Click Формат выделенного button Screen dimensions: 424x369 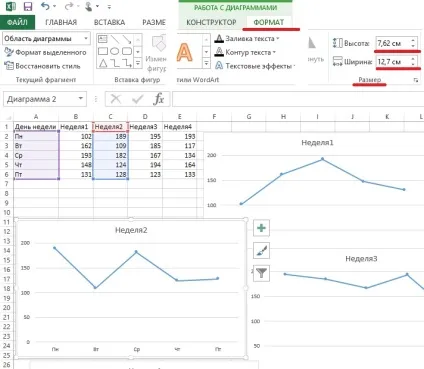46,52
